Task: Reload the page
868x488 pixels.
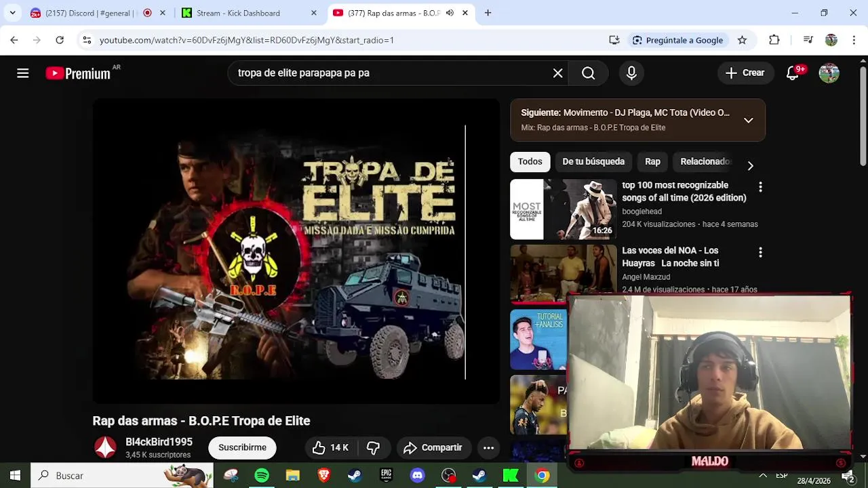Action: [60, 40]
